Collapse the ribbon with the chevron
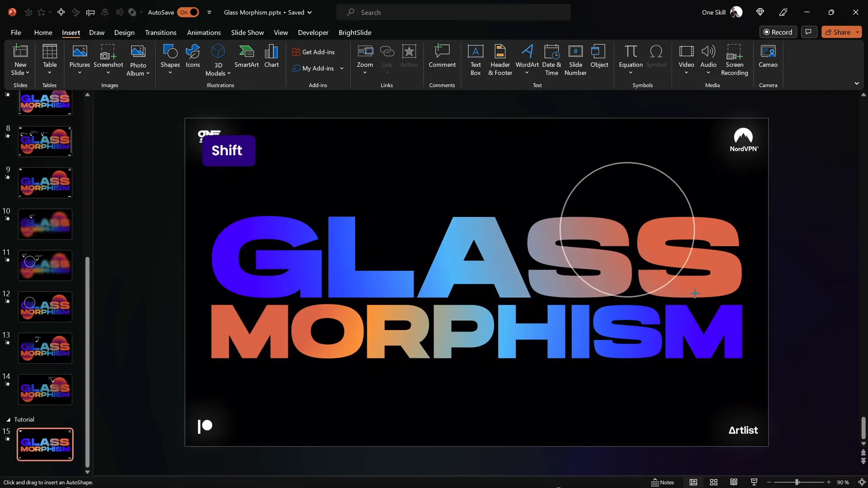Image resolution: width=868 pixels, height=488 pixels. point(857,83)
